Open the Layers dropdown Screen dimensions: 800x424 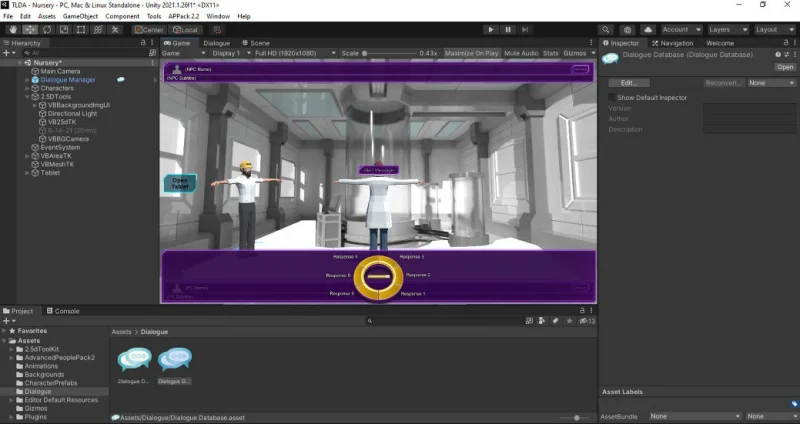point(725,30)
